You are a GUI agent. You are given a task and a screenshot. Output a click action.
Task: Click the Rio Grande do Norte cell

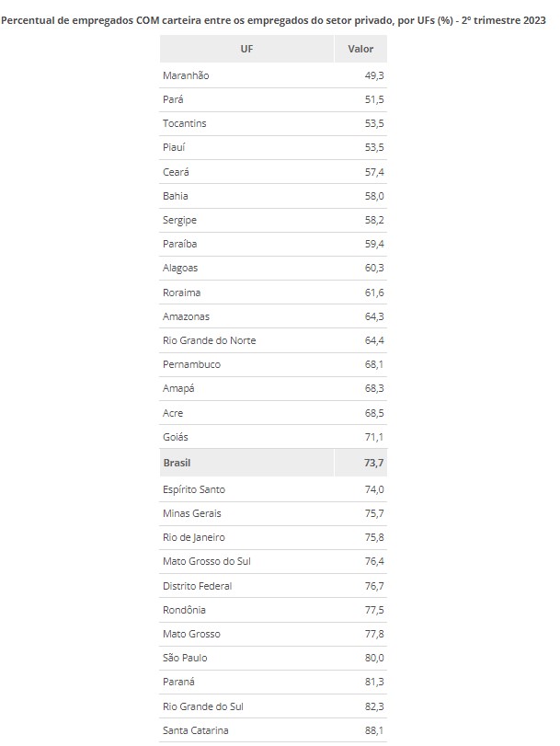tap(209, 340)
